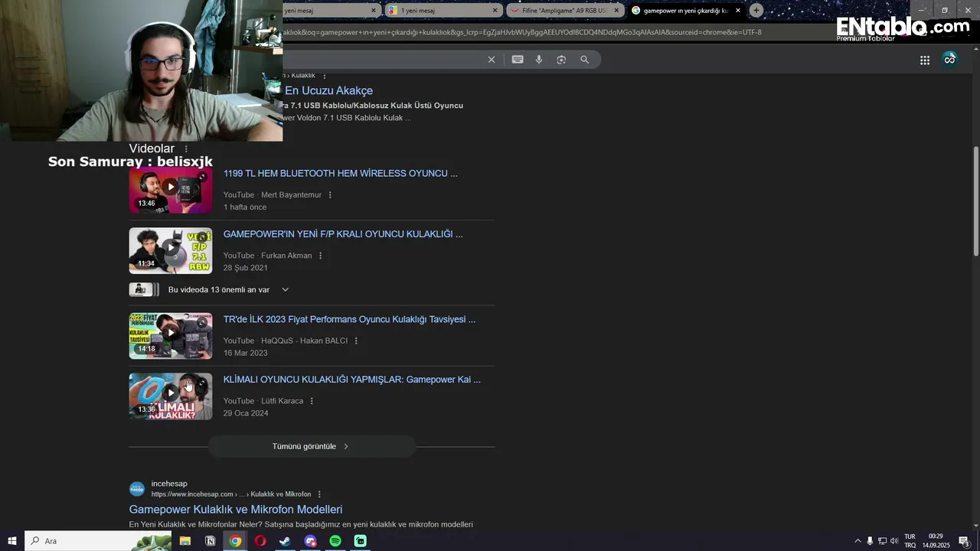Play the 13:46 video thumbnail

click(171, 190)
